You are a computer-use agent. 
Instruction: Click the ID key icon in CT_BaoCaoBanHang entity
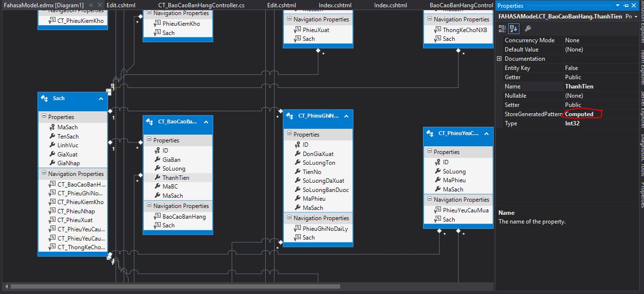click(x=158, y=151)
